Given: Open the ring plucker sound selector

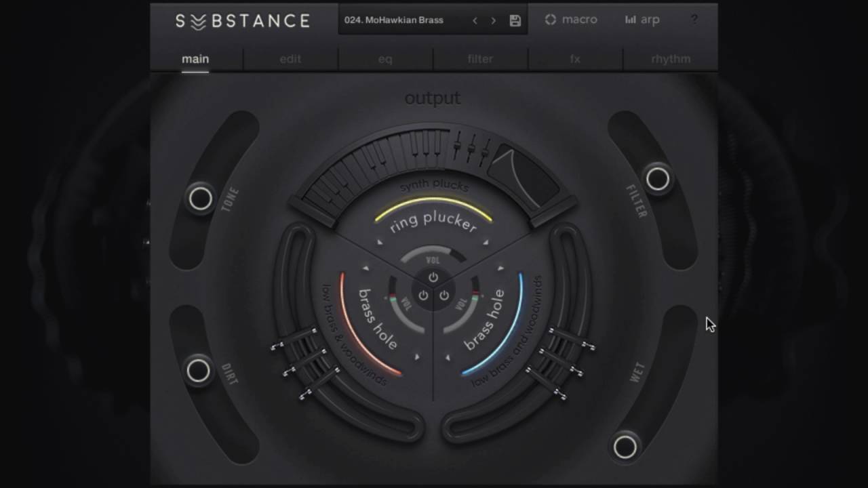Looking at the screenshot, I should tap(433, 222).
